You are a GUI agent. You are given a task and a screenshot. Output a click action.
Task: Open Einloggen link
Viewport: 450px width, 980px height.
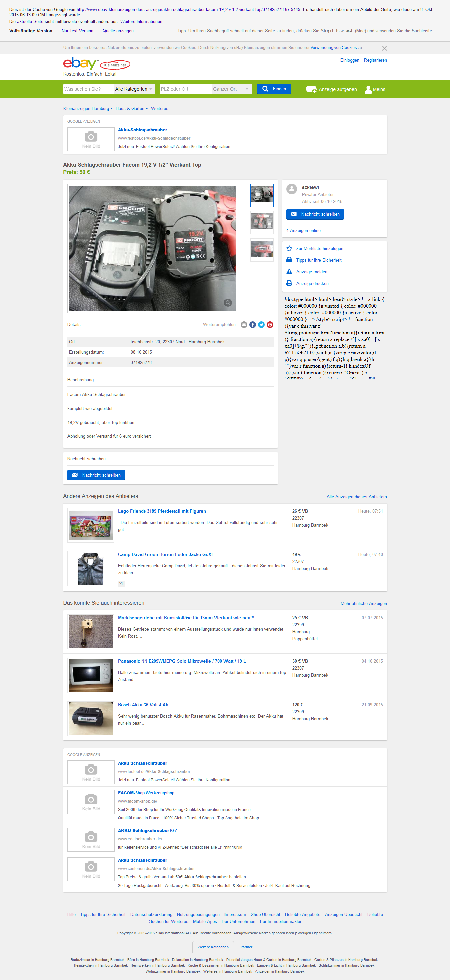(350, 60)
